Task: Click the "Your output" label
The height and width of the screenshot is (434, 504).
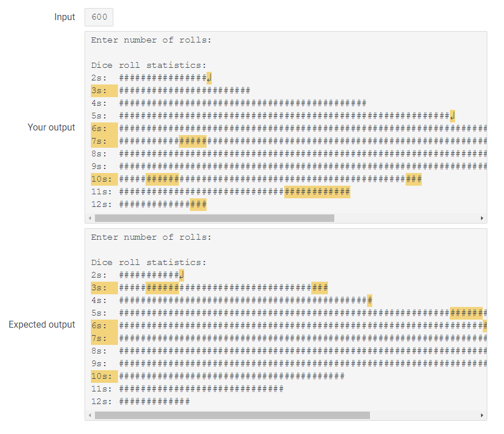Action: tap(51, 128)
